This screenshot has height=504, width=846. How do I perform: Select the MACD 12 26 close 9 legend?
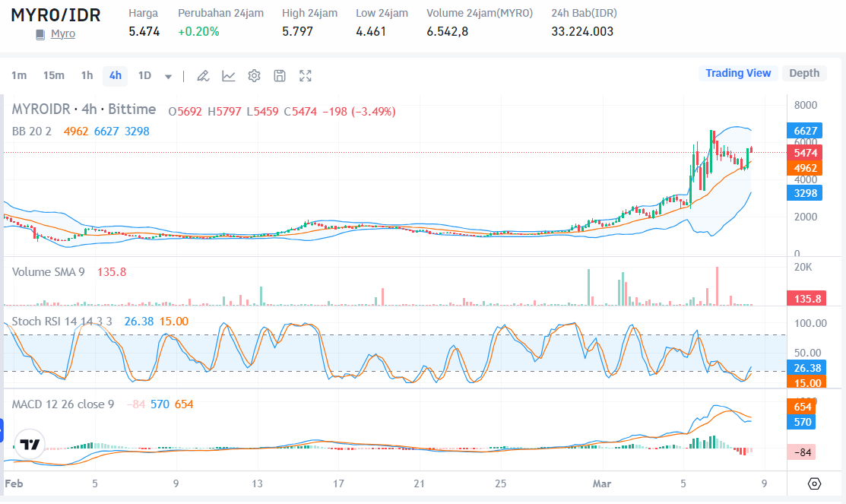click(63, 404)
